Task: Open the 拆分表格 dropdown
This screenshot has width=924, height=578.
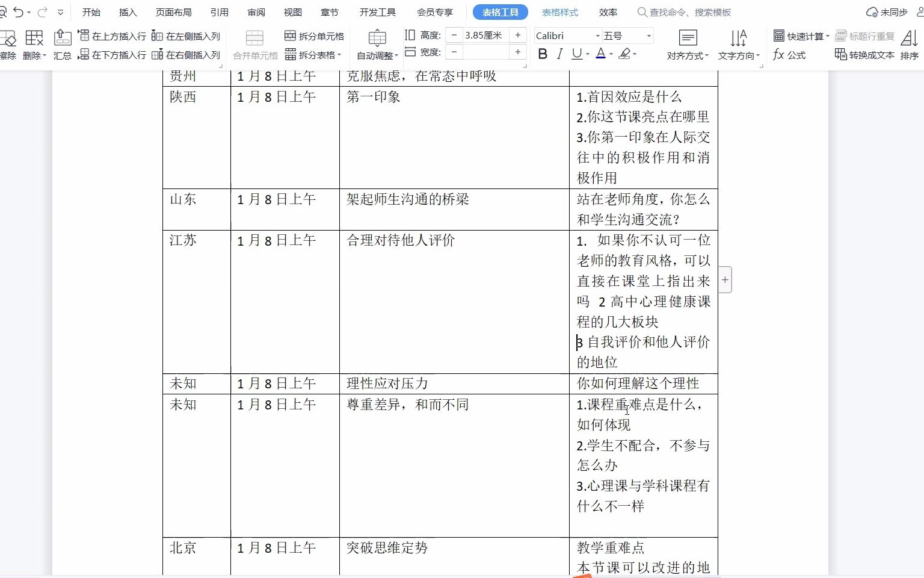Action: point(313,55)
